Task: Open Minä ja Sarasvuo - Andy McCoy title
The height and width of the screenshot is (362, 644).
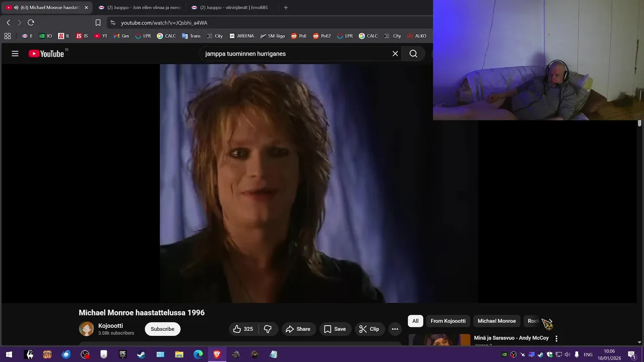Action: [x=511, y=338]
